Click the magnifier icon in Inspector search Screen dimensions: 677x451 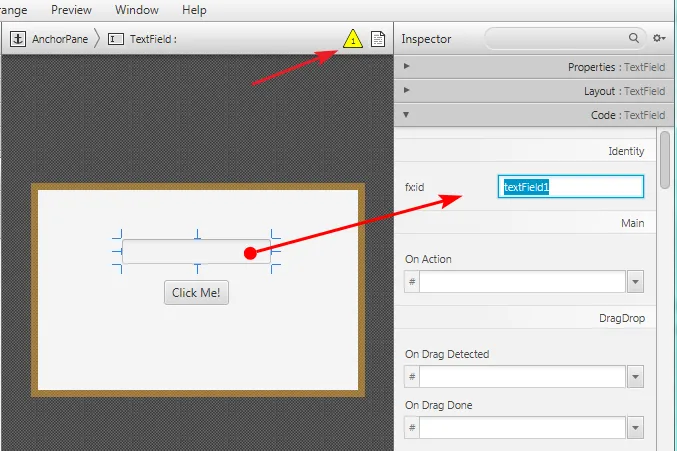point(634,38)
